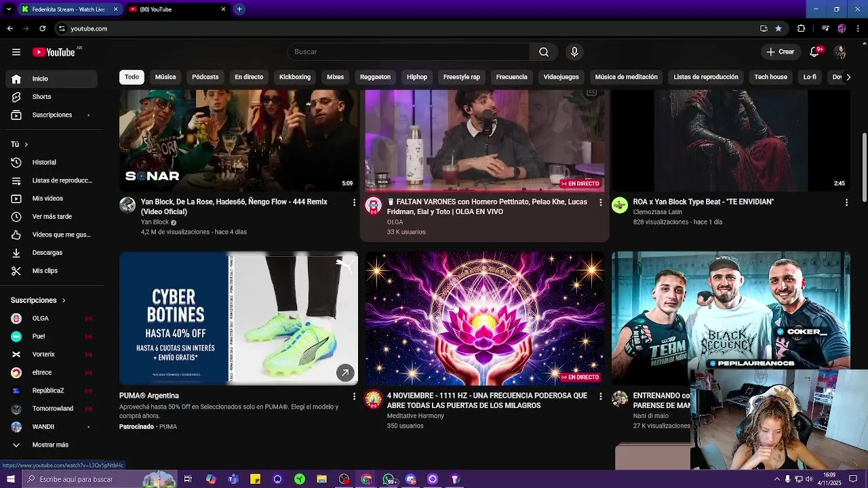Select the Tech house filter chip
Screen dimensions: 868x488
coord(771,77)
